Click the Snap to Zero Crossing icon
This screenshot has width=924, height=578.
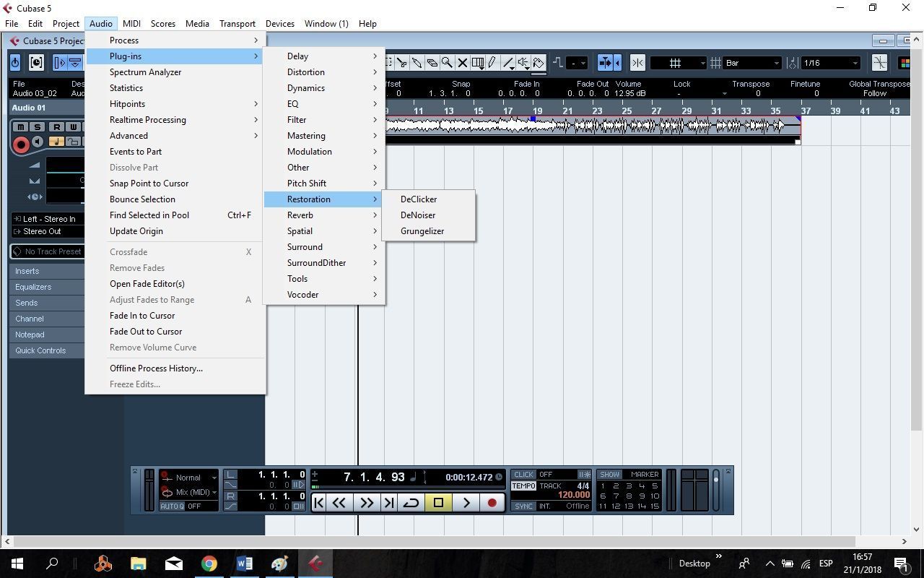pos(879,63)
